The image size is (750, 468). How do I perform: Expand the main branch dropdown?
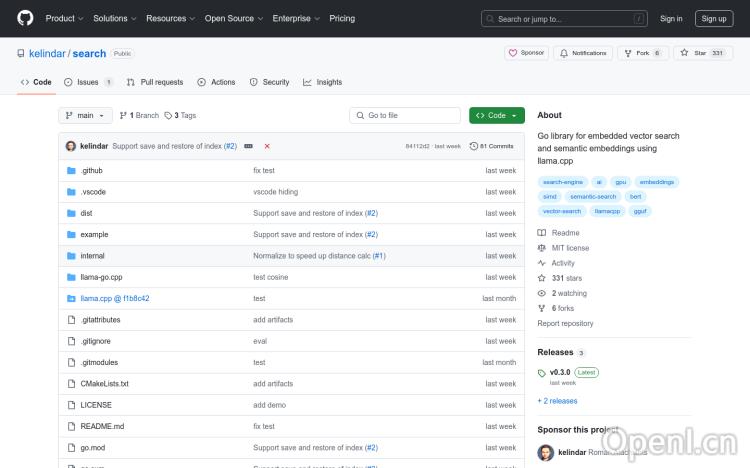point(85,115)
